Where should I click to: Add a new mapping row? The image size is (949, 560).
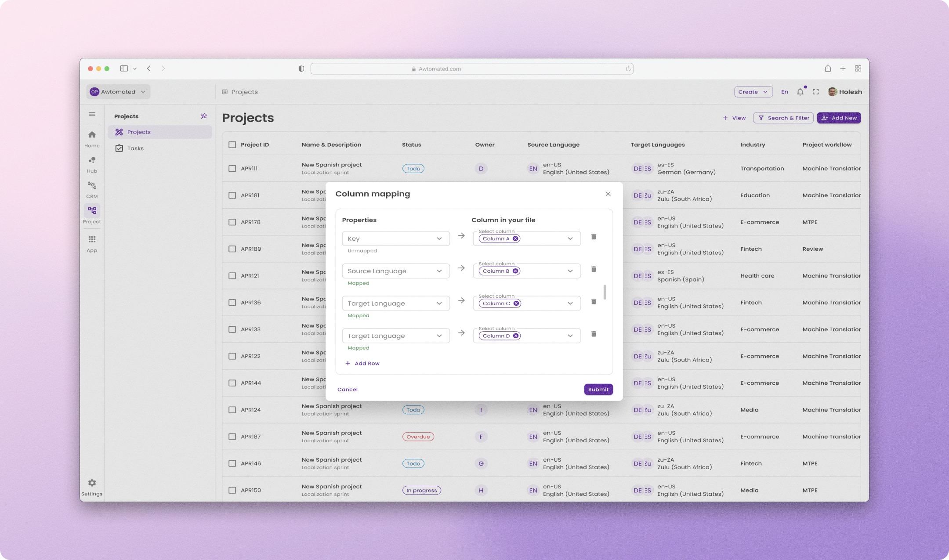[362, 363]
